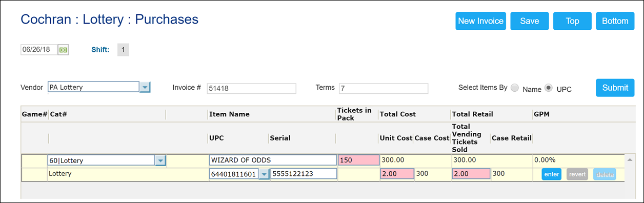The height and width of the screenshot is (203, 644).
Task: Click the revert button on the item row
Action: tap(577, 174)
